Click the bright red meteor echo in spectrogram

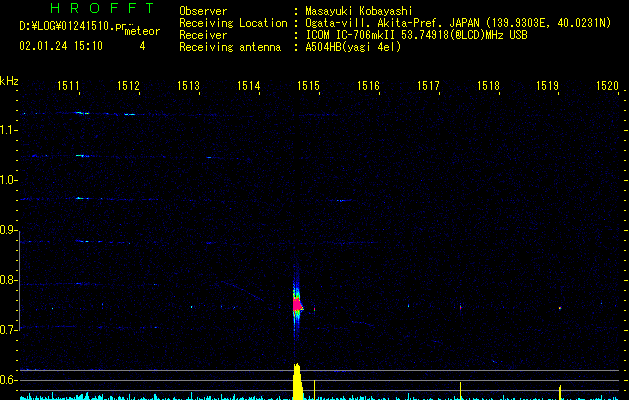[x=297, y=306]
